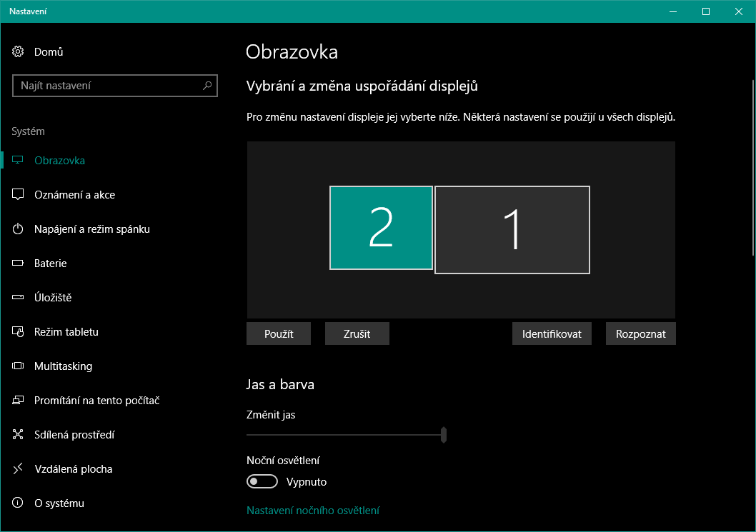This screenshot has width=756, height=532.
Task: Click the Sdílená prostředí icon
Action: 19,435
